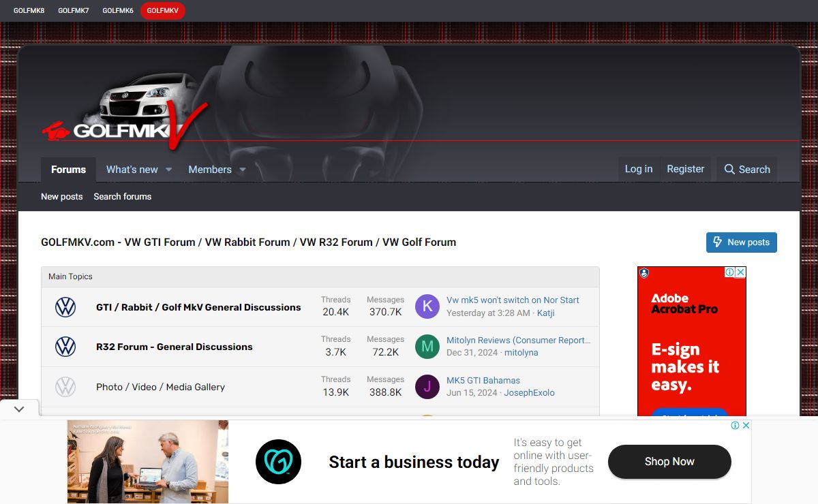Open the Main Topics category header
Image resolution: width=818 pixels, height=504 pixels.
click(70, 277)
